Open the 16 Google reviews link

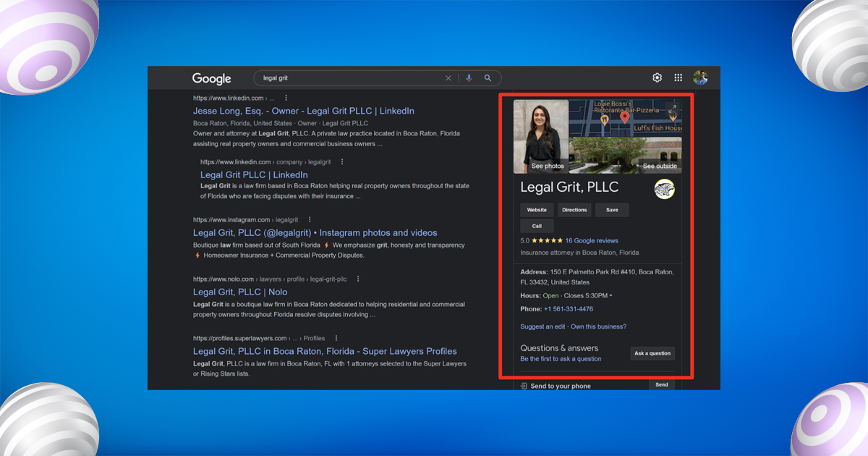[x=591, y=240]
